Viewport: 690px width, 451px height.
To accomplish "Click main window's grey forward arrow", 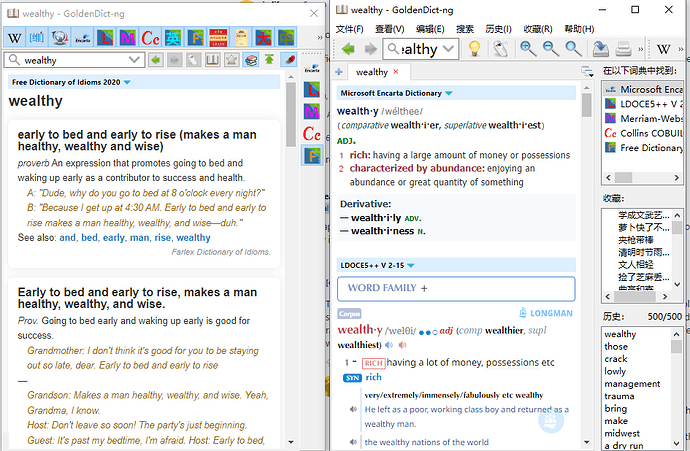I will coord(371,48).
